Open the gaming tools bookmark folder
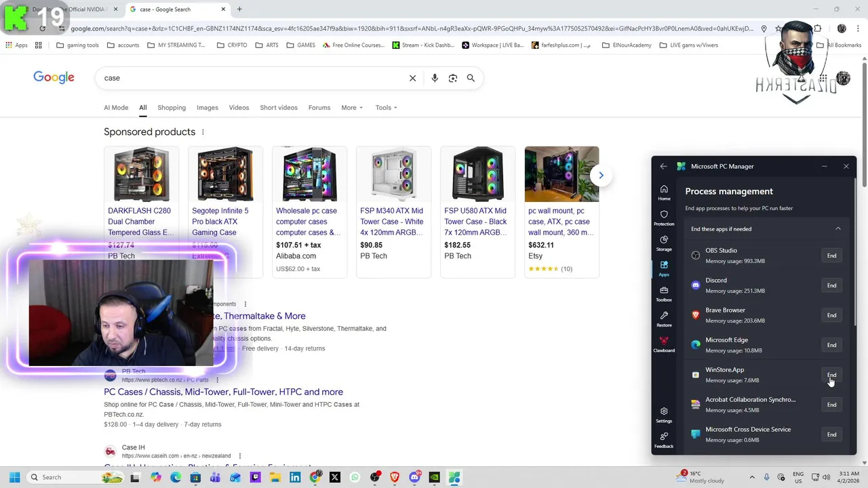 coord(78,45)
